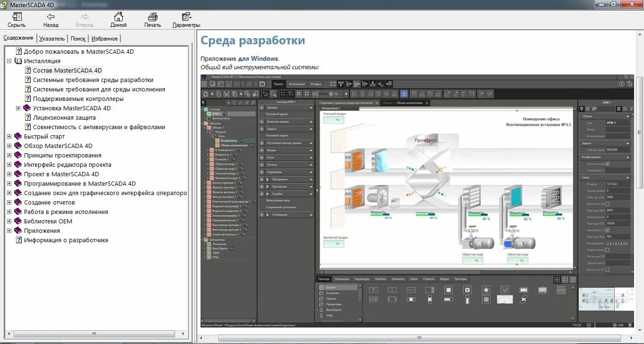Go back with the Назад arrow

coord(51,20)
